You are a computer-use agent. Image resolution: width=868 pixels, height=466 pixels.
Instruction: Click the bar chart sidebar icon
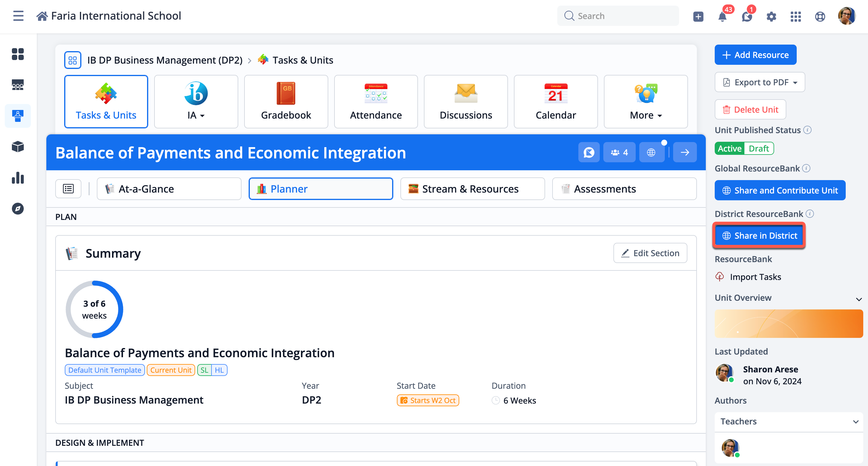point(18,178)
